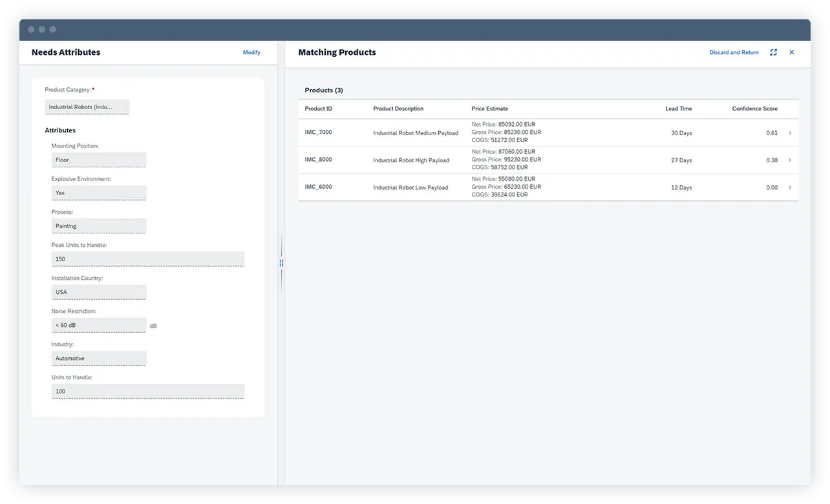This screenshot has height=504, width=830.
Task: Click the panel resize grip between panels
Action: (x=281, y=263)
